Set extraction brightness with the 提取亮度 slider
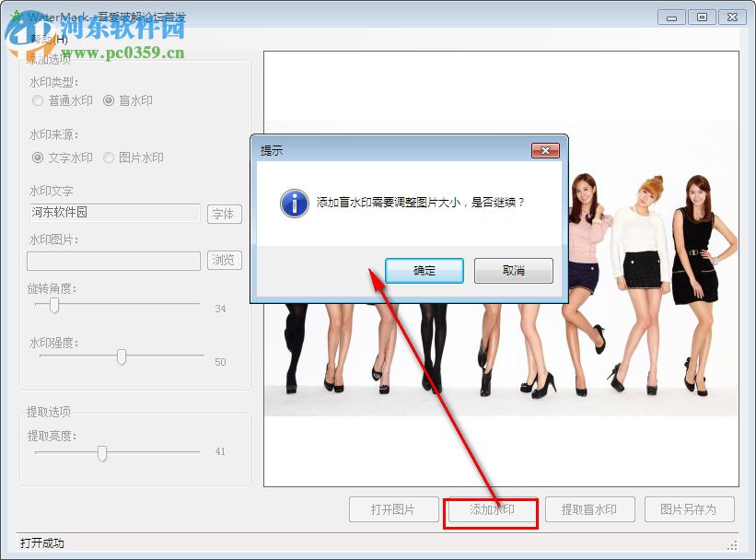This screenshot has height=560, width=756. click(x=101, y=451)
